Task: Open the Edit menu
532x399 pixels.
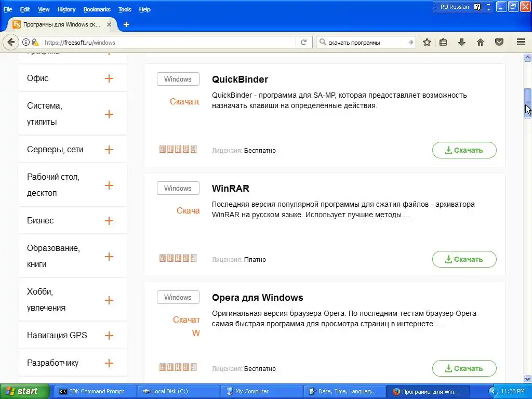Action: [25, 9]
